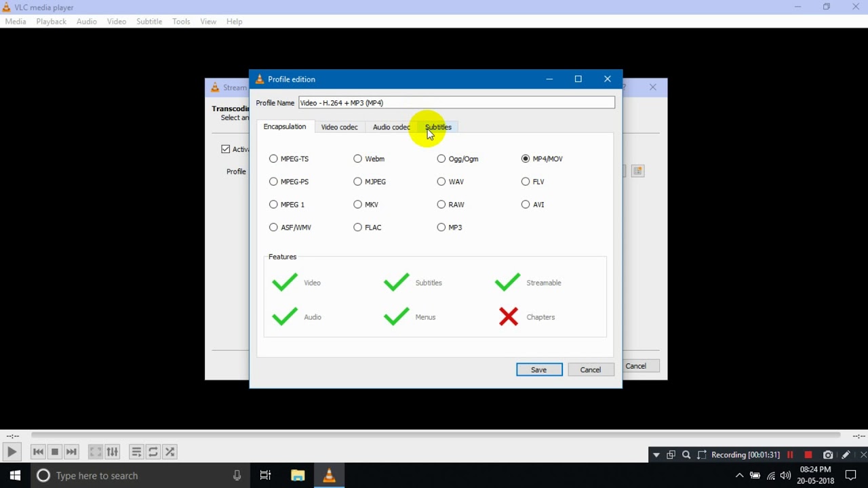Switch to the Video codec tab
Image resolution: width=868 pixels, height=488 pixels.
click(x=339, y=127)
